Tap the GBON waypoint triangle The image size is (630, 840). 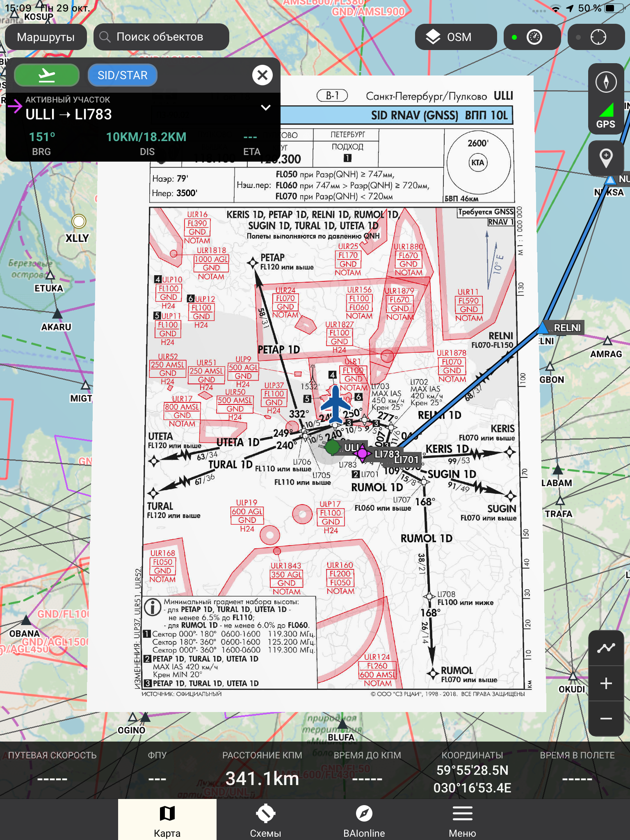pyautogui.click(x=550, y=366)
